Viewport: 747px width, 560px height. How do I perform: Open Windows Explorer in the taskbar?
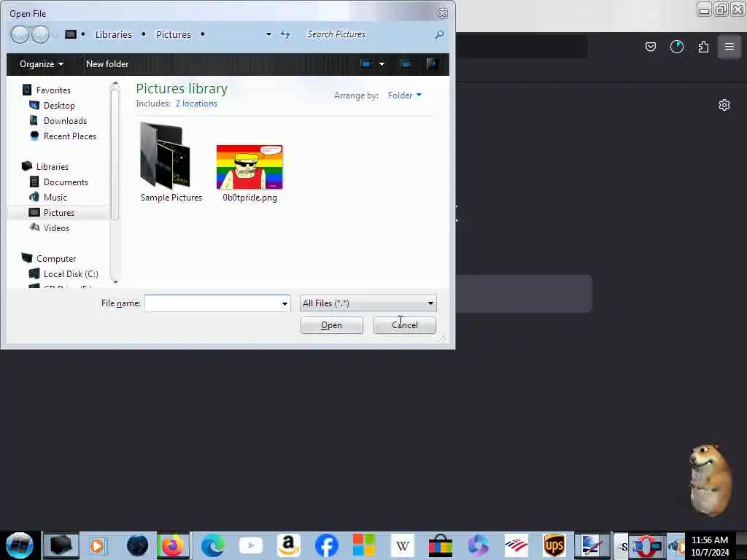click(x=61, y=545)
